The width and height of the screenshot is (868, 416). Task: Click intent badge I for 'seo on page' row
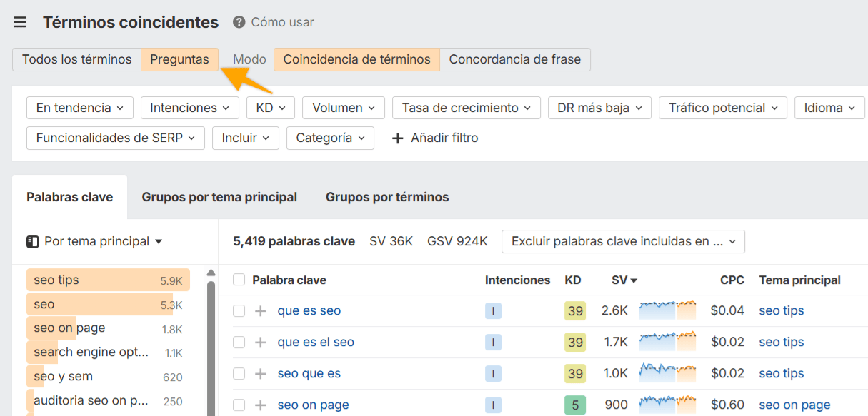(x=493, y=405)
